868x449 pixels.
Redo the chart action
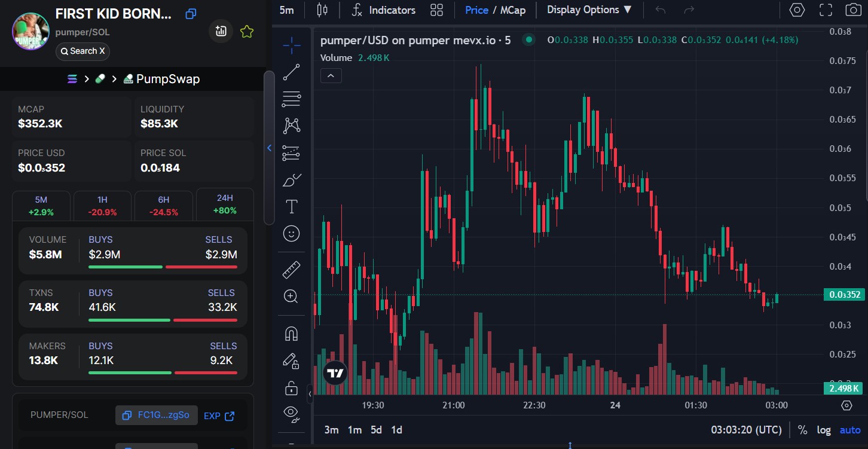pyautogui.click(x=689, y=10)
